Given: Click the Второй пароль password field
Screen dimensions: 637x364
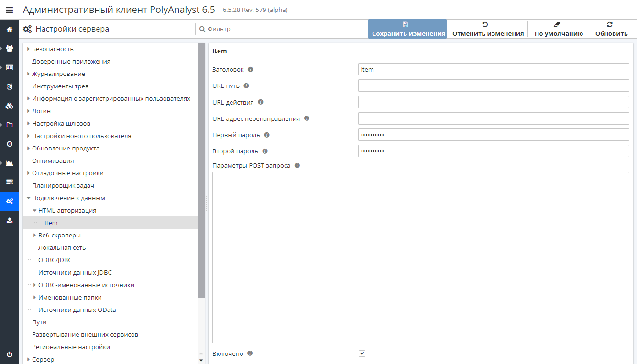Looking at the screenshot, I should click(x=494, y=151).
